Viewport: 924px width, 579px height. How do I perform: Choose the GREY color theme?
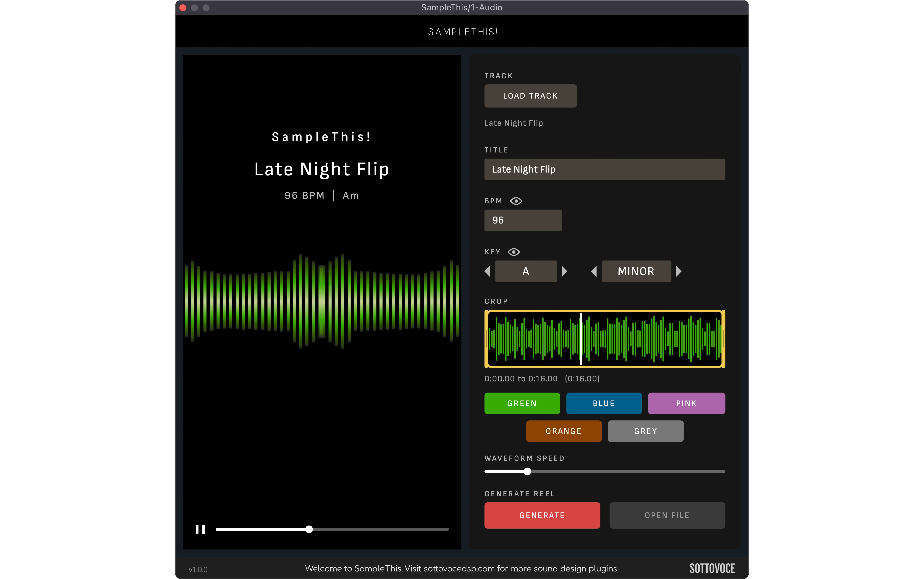[x=646, y=431]
